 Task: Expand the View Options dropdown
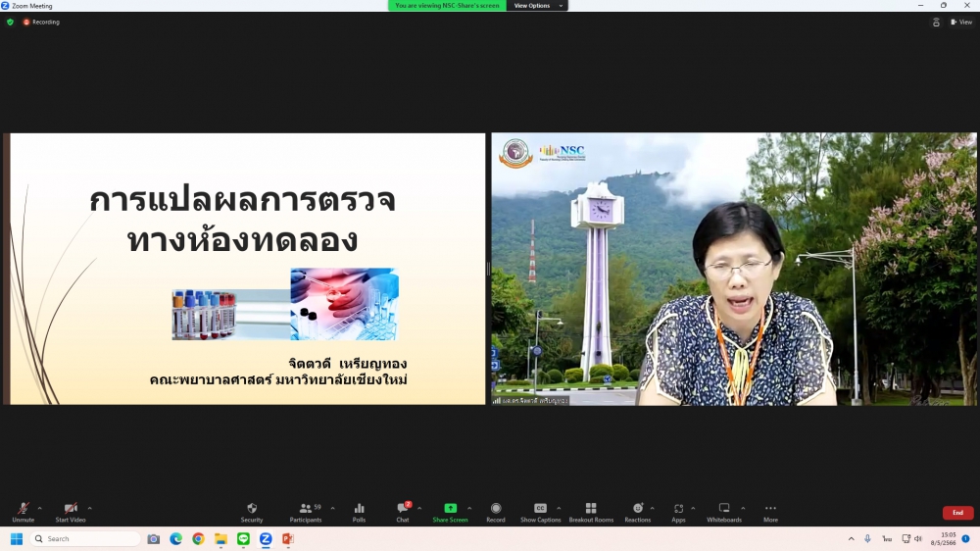pos(538,6)
